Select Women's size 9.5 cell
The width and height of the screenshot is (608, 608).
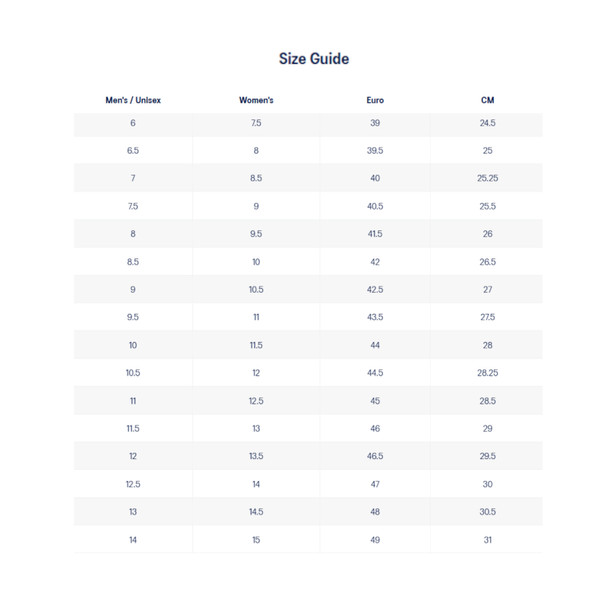click(x=256, y=234)
